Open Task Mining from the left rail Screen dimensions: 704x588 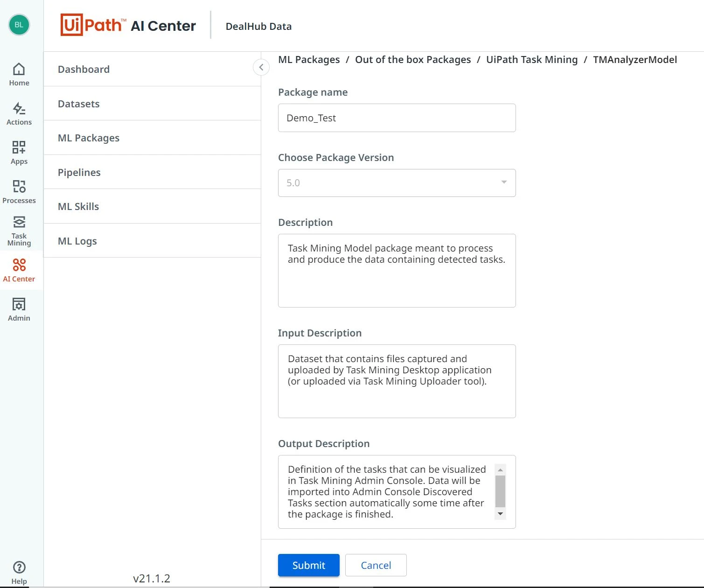tap(19, 231)
